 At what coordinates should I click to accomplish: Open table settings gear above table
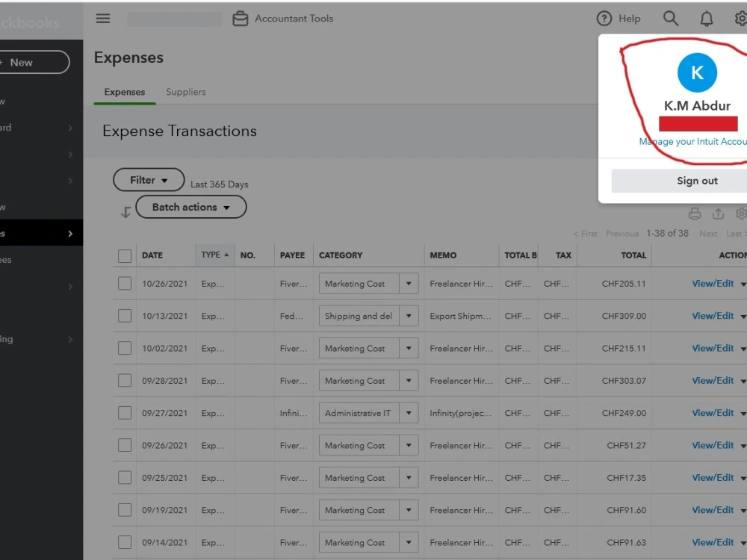[x=741, y=214]
